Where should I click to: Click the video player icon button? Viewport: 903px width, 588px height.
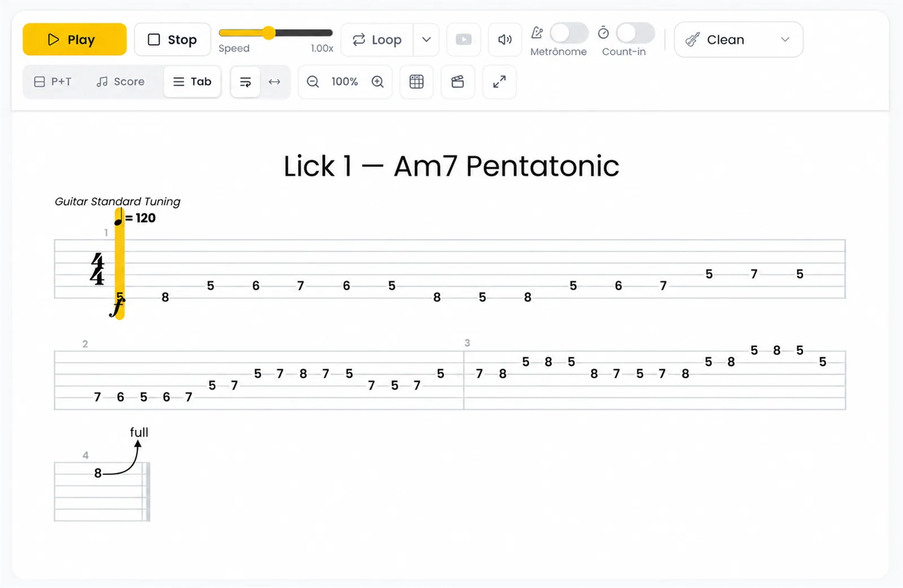(x=463, y=40)
